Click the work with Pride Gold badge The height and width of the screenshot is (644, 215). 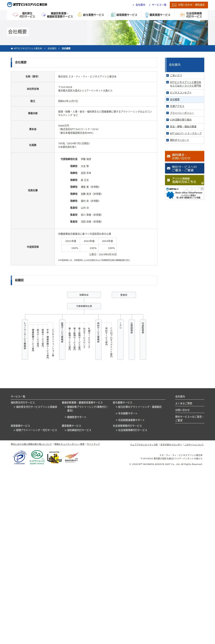pos(55,457)
